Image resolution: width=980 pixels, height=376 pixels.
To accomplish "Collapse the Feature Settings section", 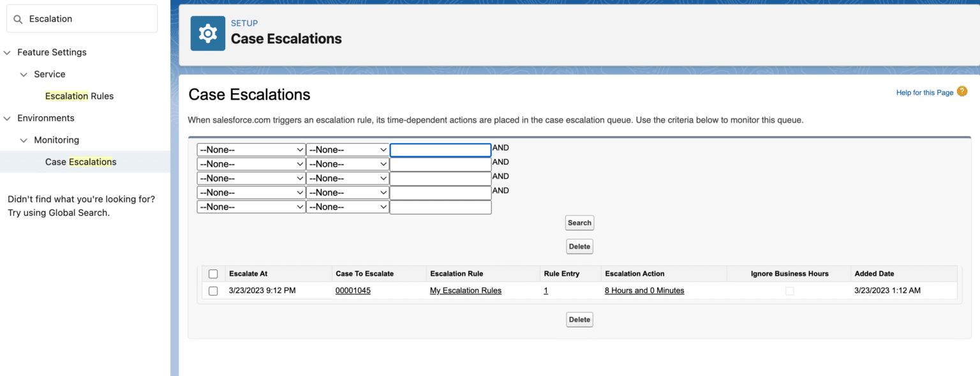I will (x=8, y=52).
